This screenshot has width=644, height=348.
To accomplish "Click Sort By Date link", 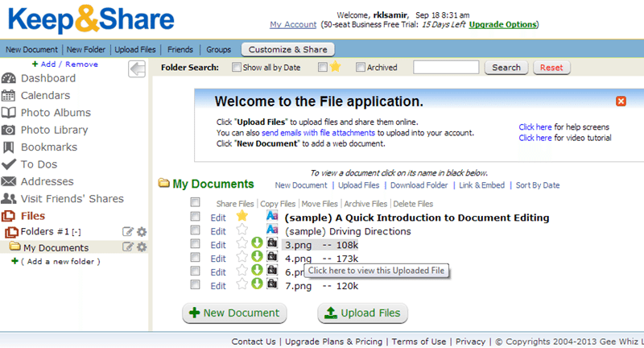I will coord(538,185).
